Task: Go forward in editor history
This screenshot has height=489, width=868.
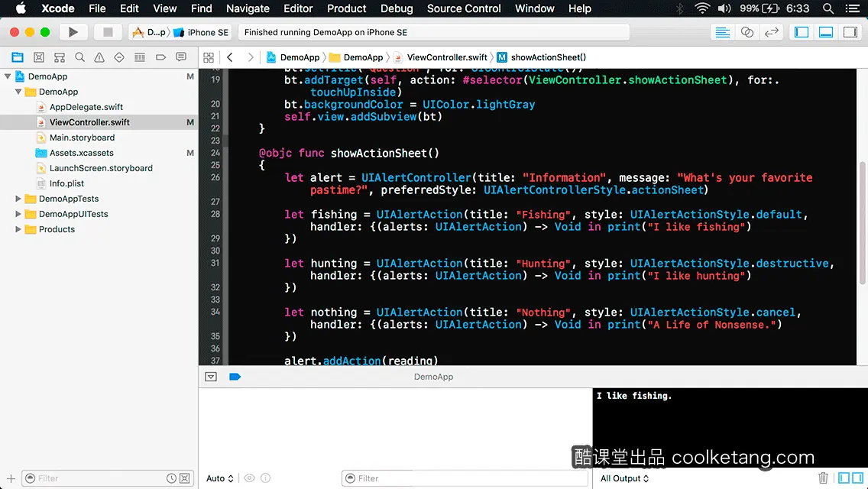Action: 250,57
